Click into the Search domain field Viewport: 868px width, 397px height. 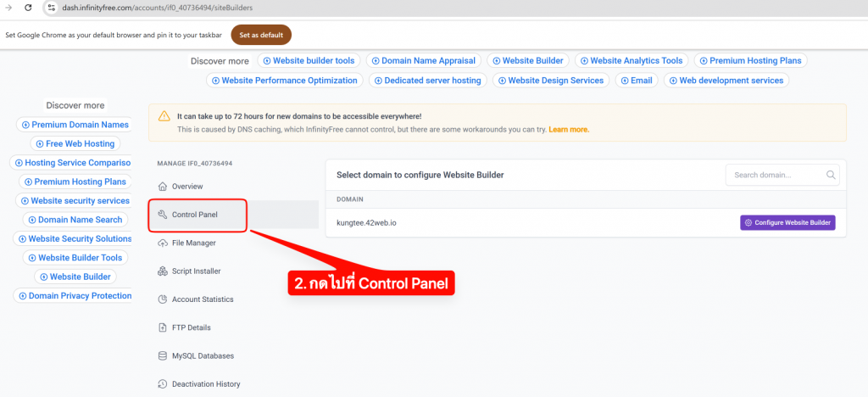coord(776,176)
